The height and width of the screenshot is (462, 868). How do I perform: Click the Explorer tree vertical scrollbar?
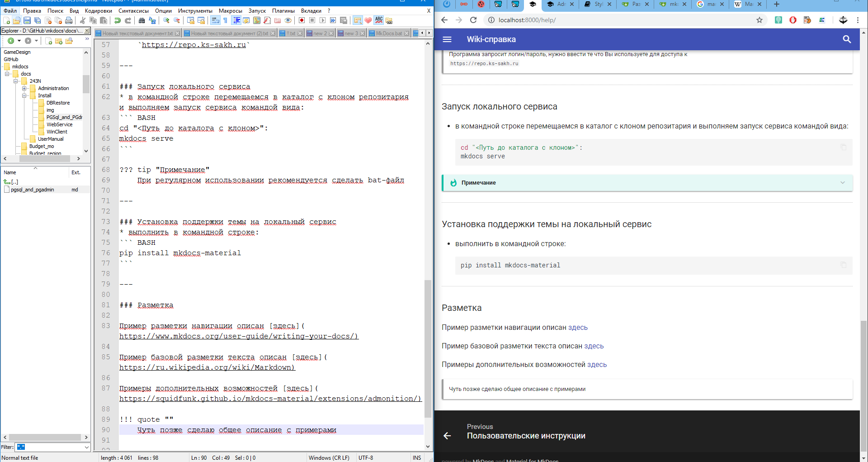[x=86, y=84]
